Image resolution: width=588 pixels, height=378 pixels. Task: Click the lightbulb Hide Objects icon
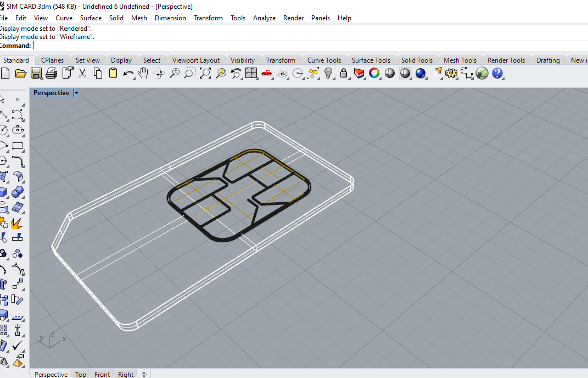[x=328, y=73]
